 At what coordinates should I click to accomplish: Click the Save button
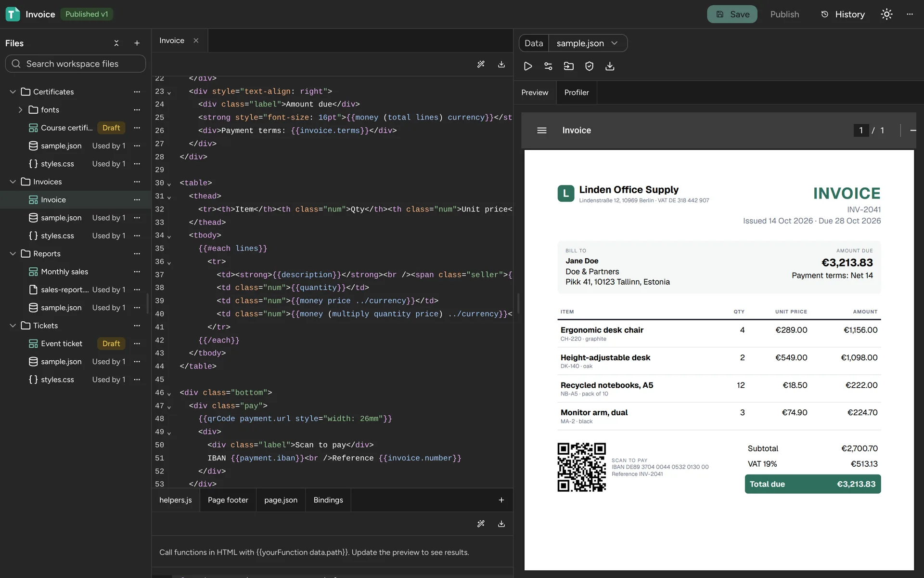tap(732, 14)
